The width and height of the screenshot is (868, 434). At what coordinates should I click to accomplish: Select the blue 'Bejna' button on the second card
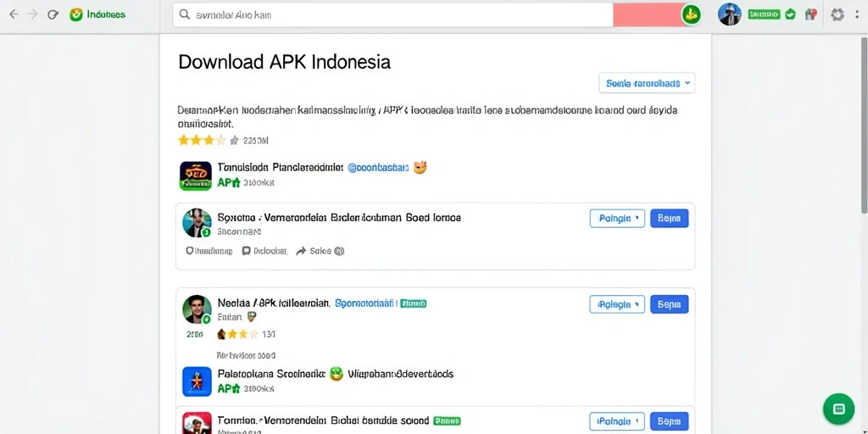point(670,304)
